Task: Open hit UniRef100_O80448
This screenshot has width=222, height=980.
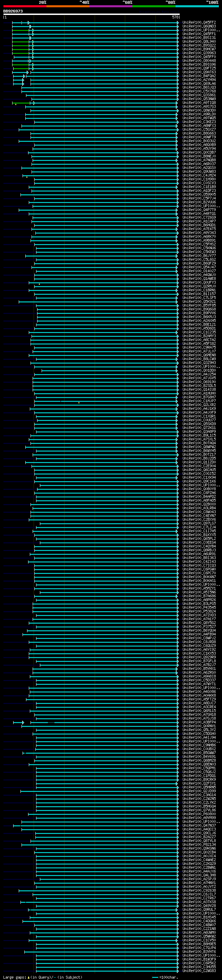Action: (x=199, y=60)
